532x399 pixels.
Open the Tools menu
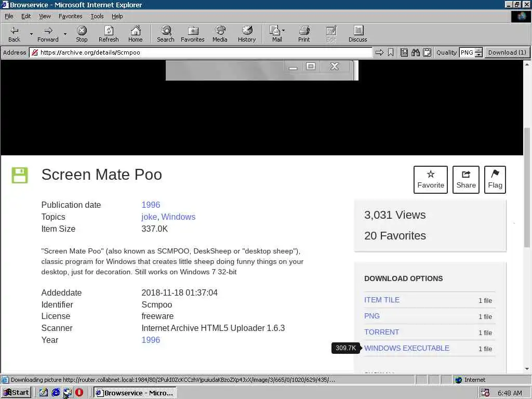pyautogui.click(x=97, y=16)
